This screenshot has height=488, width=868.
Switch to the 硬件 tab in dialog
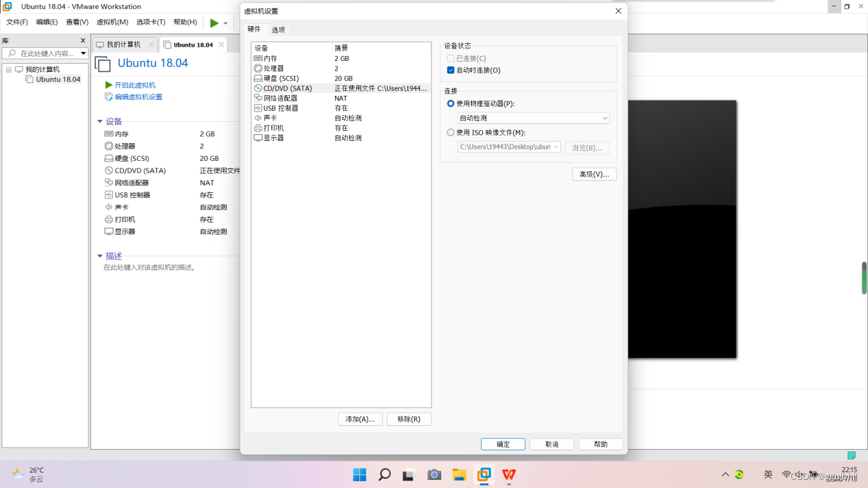[254, 29]
